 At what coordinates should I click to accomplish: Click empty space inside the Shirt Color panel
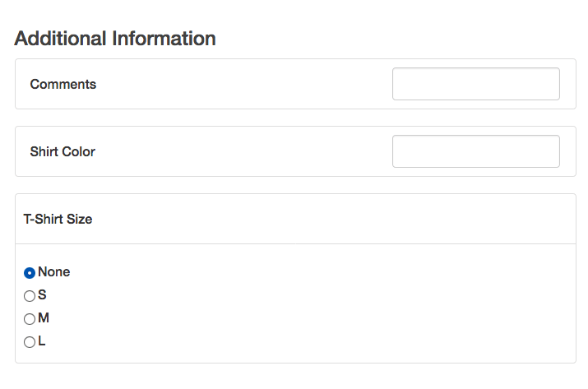247,151
